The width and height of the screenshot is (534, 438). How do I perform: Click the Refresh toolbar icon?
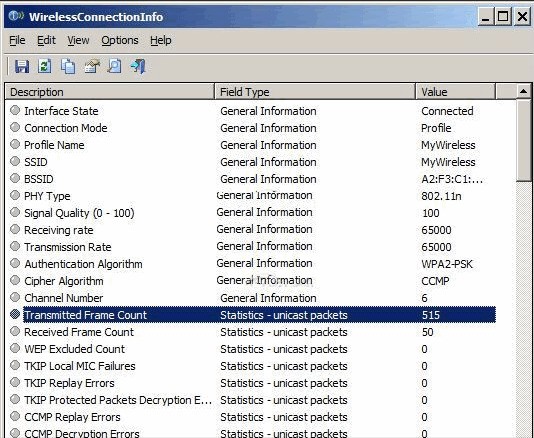pyautogui.click(x=45, y=66)
